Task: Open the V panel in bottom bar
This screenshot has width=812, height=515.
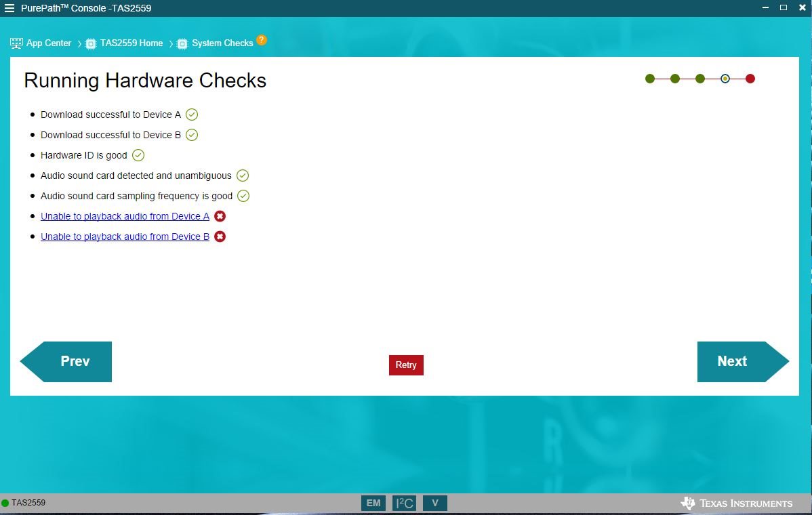Action: coord(435,503)
